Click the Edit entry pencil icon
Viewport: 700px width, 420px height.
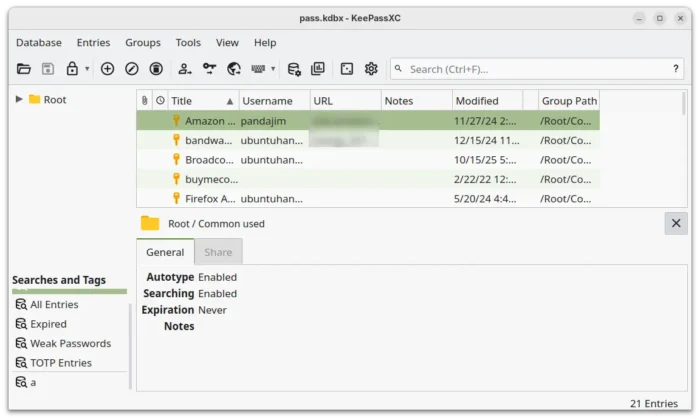tap(132, 69)
